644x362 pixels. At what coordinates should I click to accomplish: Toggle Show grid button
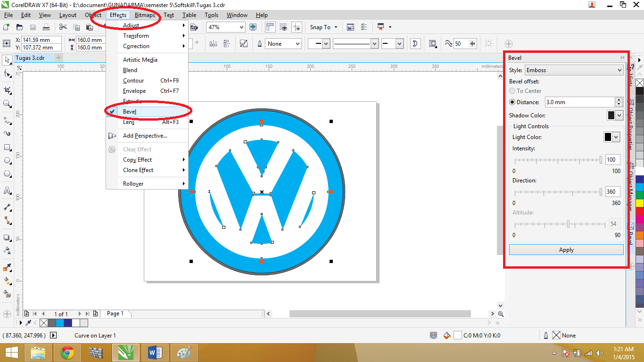coord(283,27)
